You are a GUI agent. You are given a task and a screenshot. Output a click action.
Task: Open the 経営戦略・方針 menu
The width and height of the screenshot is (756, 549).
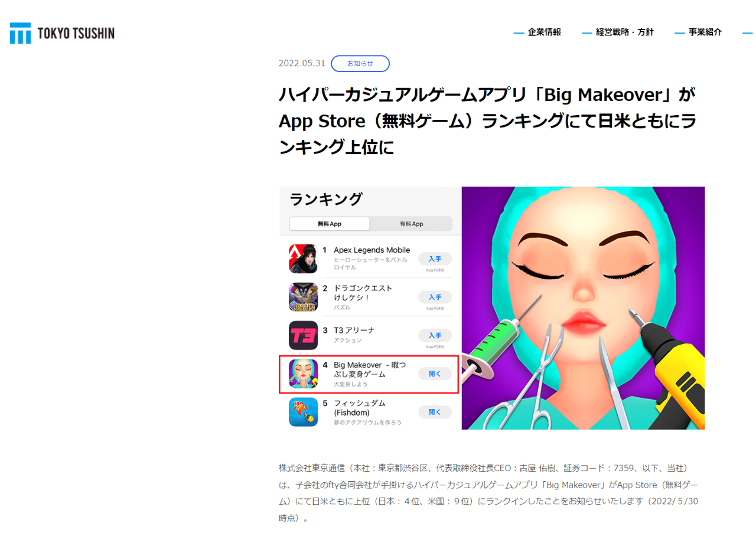click(x=625, y=32)
